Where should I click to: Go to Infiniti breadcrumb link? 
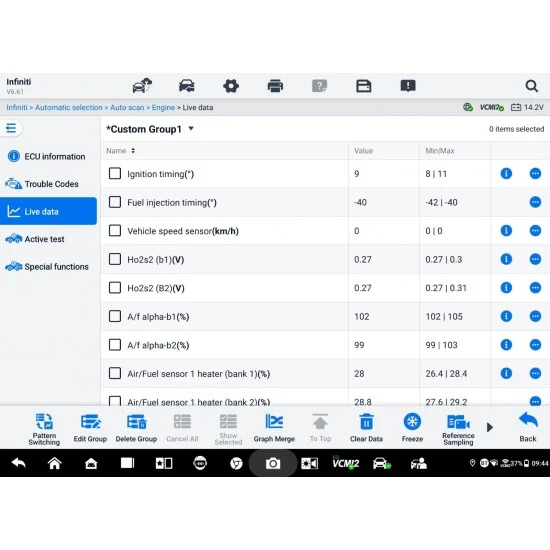[x=16, y=107]
